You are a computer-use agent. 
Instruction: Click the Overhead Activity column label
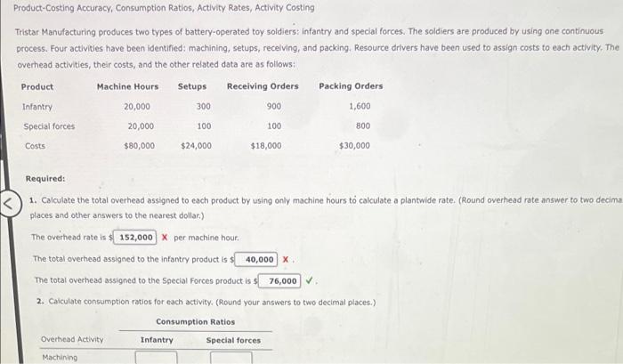point(72,339)
